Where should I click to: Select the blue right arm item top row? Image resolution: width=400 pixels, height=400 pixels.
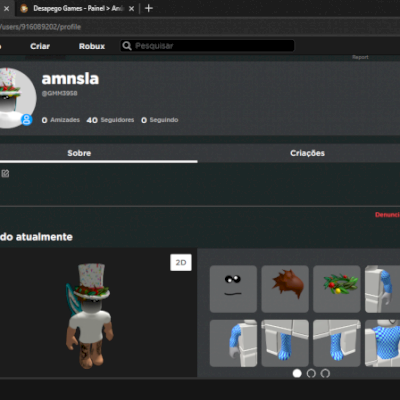[382, 289]
